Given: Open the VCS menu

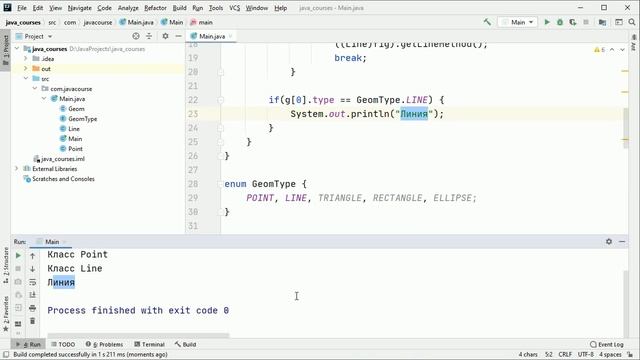Looking at the screenshot, I should [x=234, y=8].
